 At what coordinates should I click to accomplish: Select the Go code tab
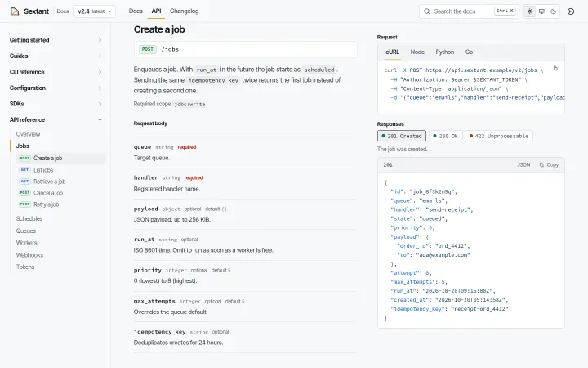click(x=469, y=52)
